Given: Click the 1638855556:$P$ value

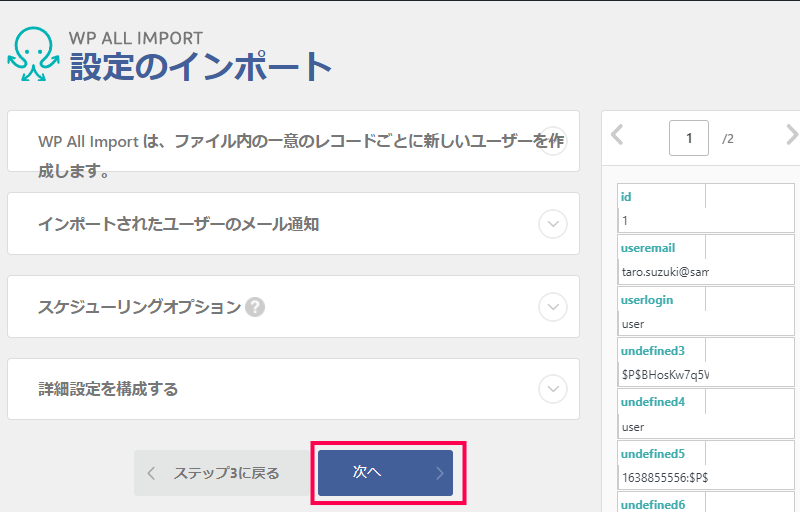Looking at the screenshot, I should pos(665,478).
